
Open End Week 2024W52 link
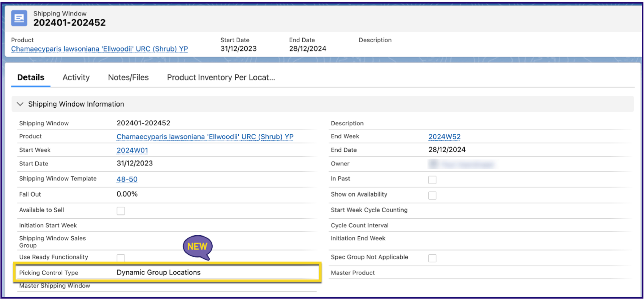(444, 137)
